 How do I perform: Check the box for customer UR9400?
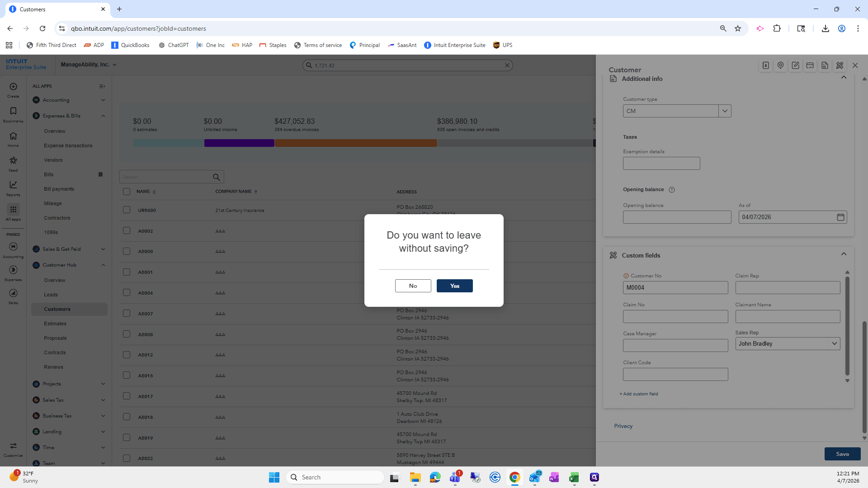pyautogui.click(x=127, y=210)
